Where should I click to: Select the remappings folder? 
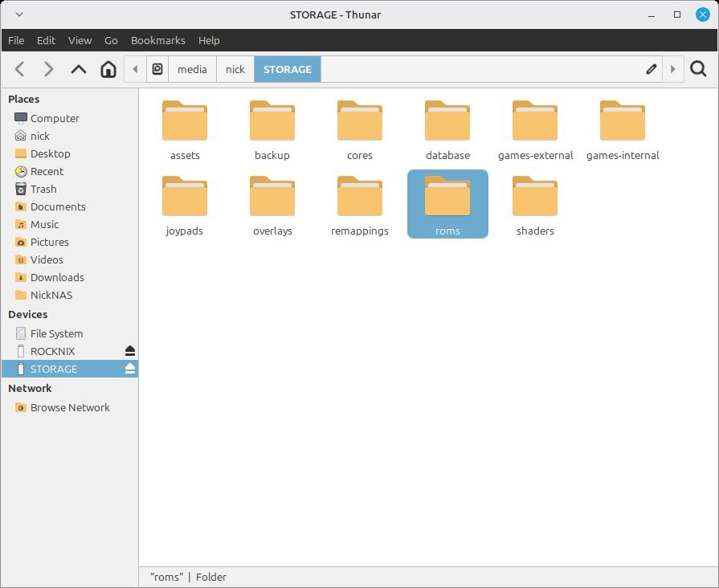(360, 206)
